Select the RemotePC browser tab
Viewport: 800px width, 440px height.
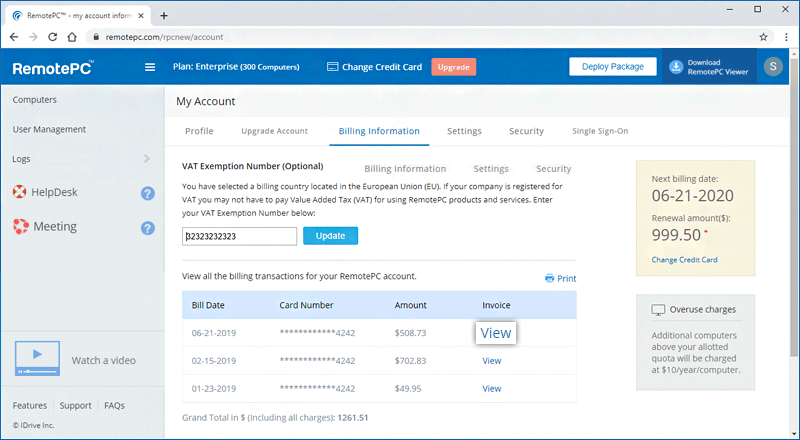[77, 15]
